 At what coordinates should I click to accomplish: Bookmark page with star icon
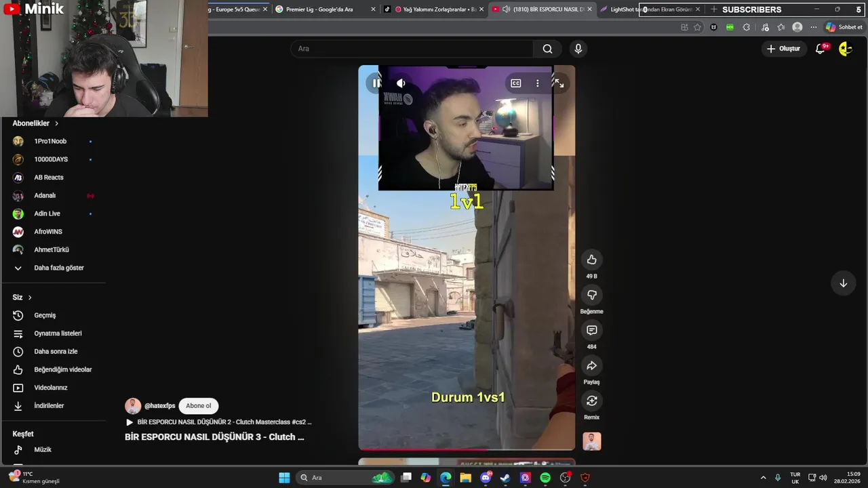[697, 27]
